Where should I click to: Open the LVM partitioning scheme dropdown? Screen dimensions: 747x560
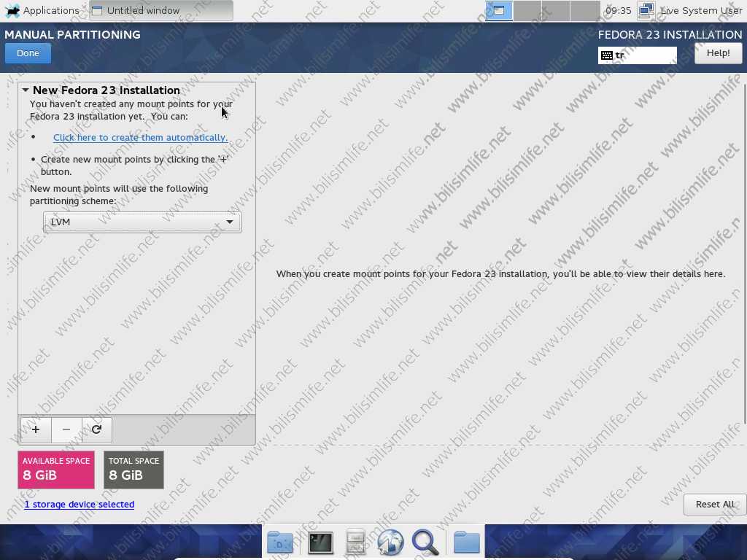[x=142, y=222]
